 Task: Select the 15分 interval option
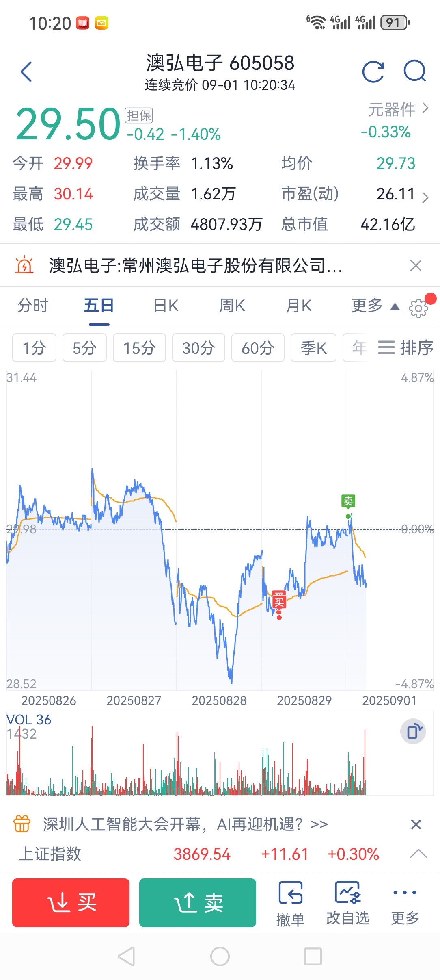(x=139, y=348)
